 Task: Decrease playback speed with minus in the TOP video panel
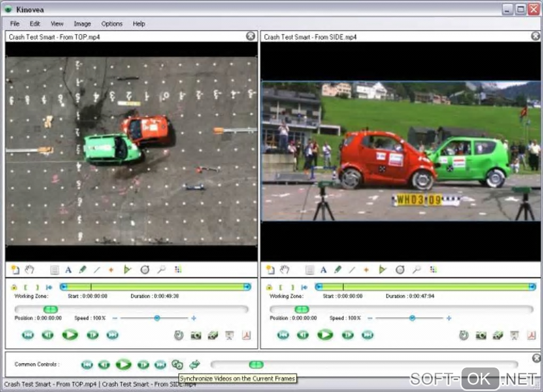(x=115, y=318)
